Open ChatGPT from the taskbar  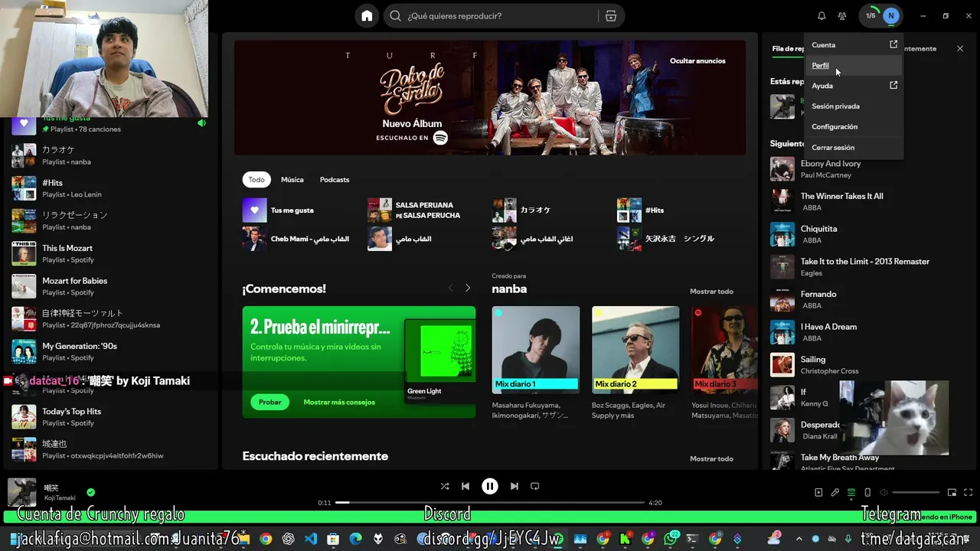288,539
